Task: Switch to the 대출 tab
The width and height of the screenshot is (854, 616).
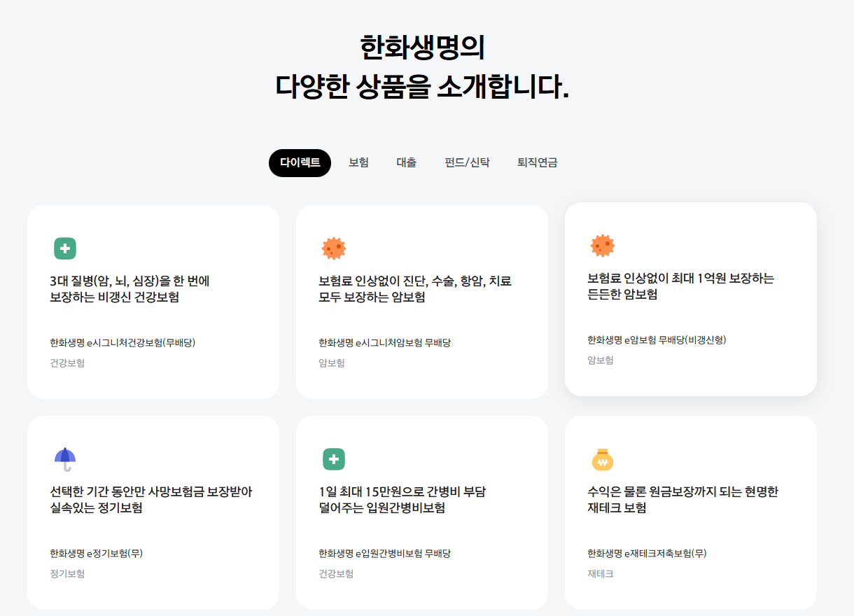Action: [x=407, y=163]
